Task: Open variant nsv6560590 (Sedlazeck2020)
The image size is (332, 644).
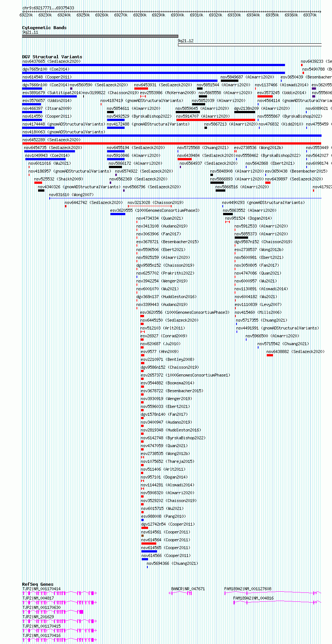Action: 99,85
